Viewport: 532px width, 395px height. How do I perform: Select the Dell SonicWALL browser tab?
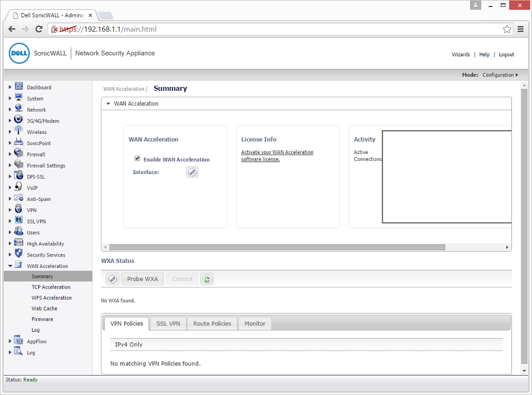52,15
